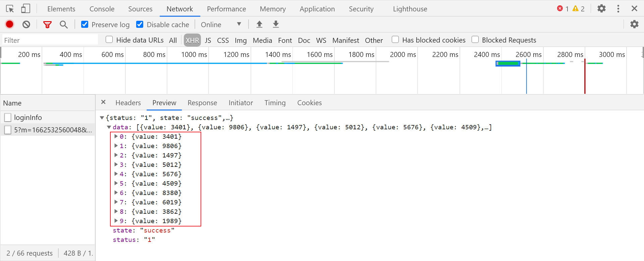Expand item 8 value 3862
The width and height of the screenshot is (644, 261).
(x=116, y=211)
